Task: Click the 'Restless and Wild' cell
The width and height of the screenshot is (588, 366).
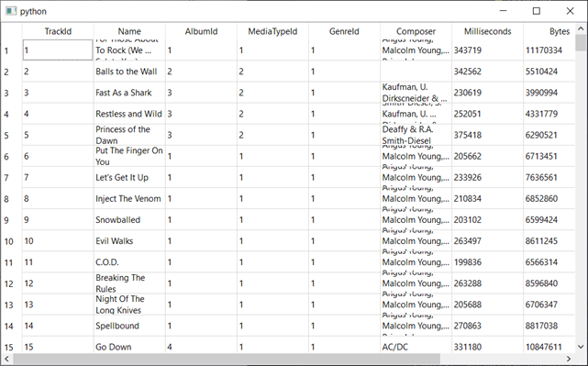Action: [x=129, y=114]
